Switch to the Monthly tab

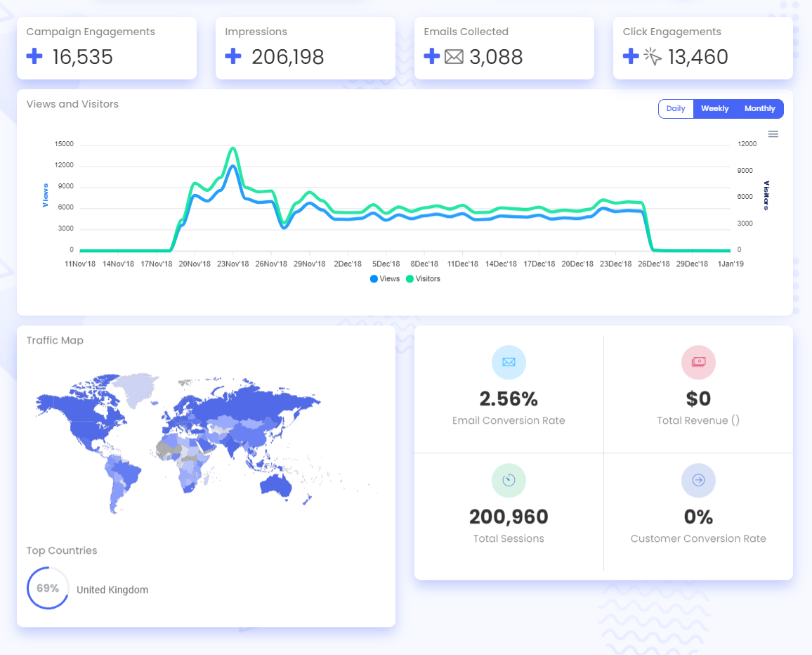[759, 108]
